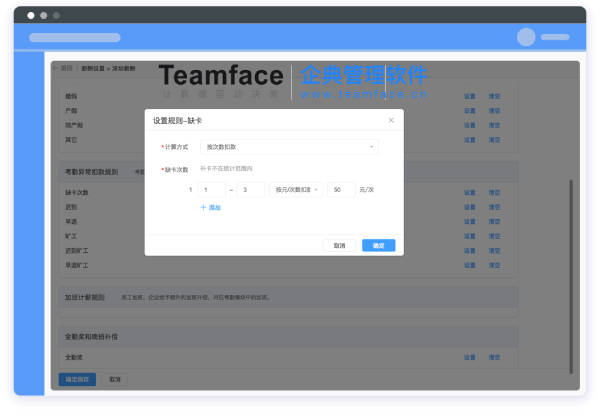Click the 薪酬设置 breadcrumb item
The image size is (600, 416).
93,69
